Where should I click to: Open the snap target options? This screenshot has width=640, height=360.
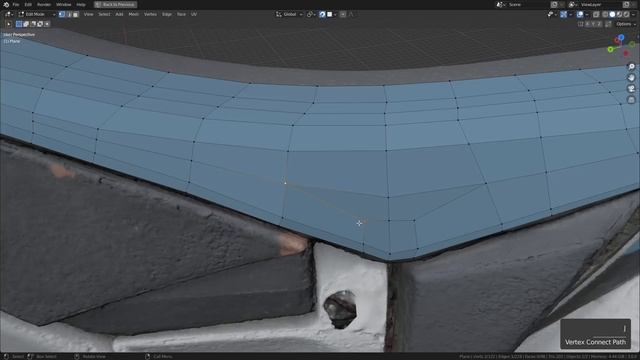[331, 14]
